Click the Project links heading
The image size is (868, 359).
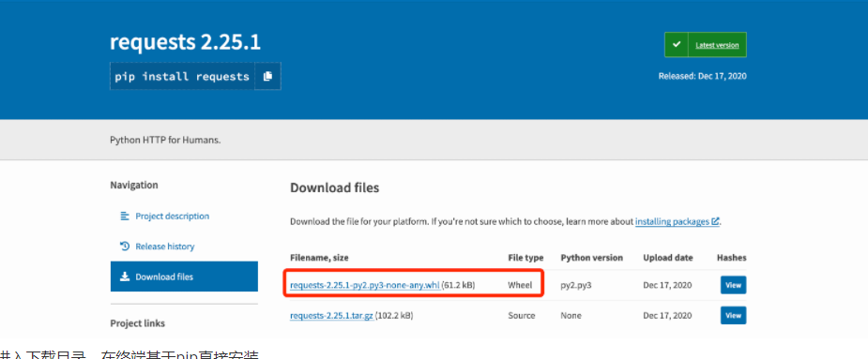pos(138,323)
